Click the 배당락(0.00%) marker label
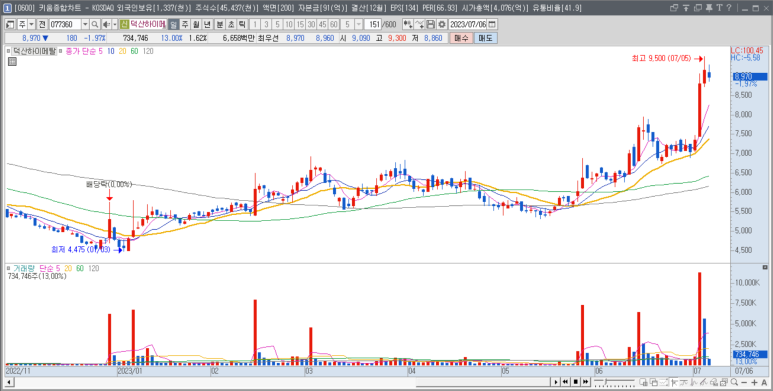Screen dimensions: 773x391 (109, 184)
